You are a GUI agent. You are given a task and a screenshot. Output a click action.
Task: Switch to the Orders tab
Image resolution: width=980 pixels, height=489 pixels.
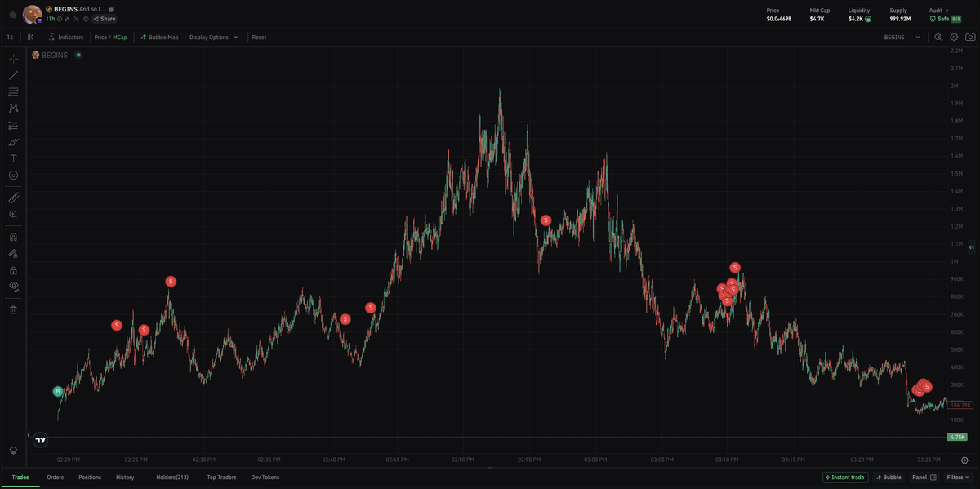(x=56, y=477)
